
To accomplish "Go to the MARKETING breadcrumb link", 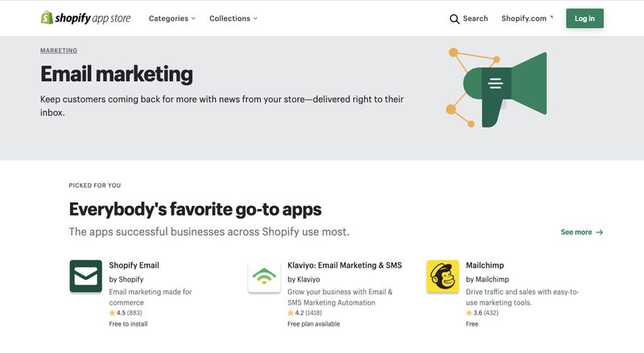I will (59, 51).
